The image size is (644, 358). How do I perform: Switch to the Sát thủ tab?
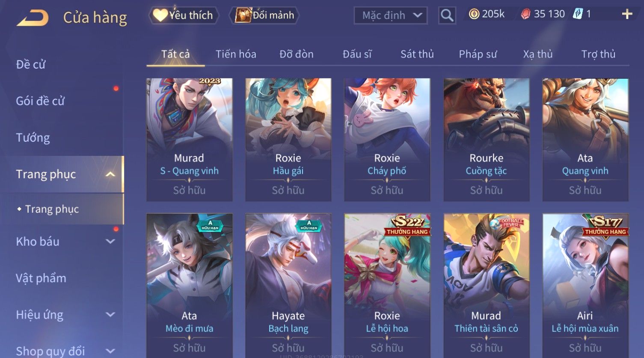click(x=417, y=54)
